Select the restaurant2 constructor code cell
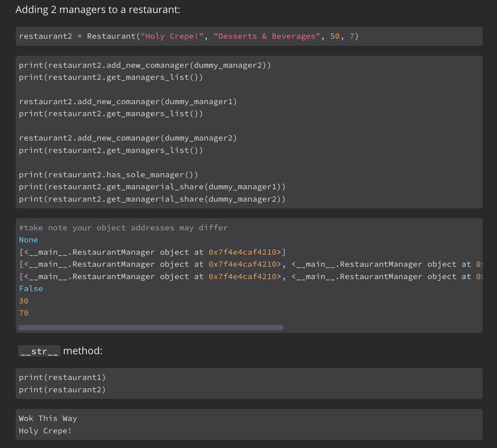497x448 pixels. [x=248, y=36]
